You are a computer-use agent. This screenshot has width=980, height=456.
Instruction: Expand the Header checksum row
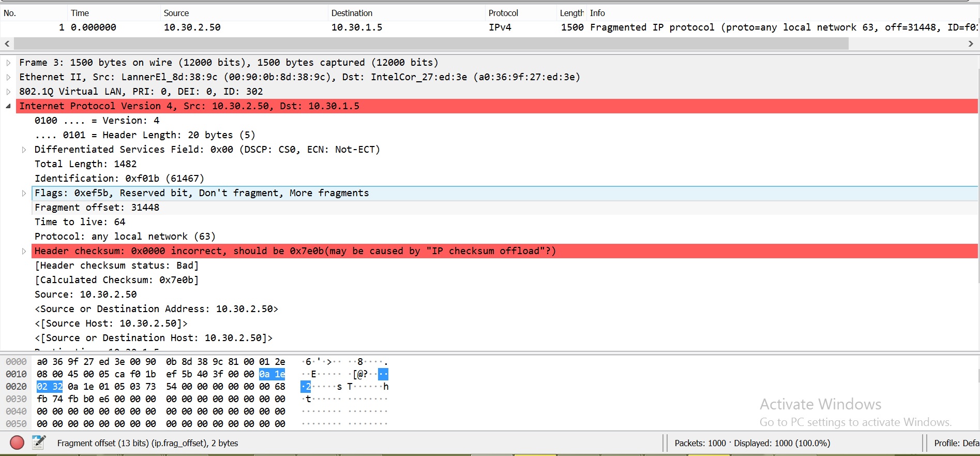[24, 251]
